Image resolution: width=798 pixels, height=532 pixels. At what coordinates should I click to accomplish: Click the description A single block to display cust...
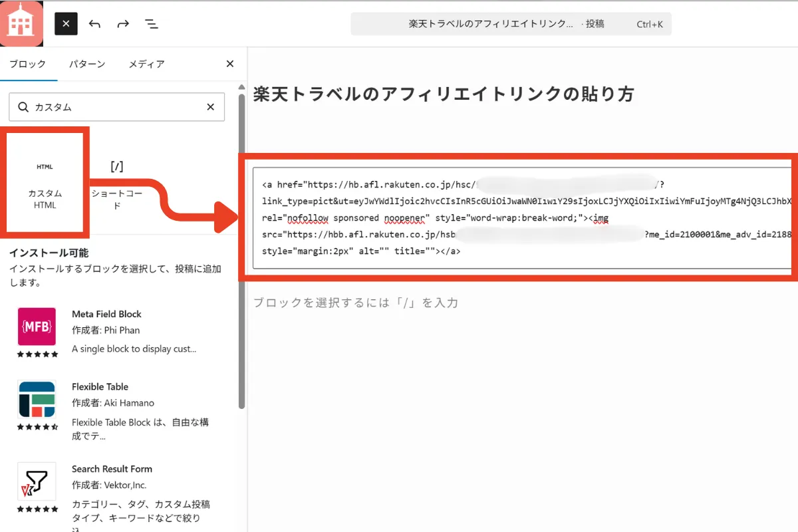click(134, 348)
